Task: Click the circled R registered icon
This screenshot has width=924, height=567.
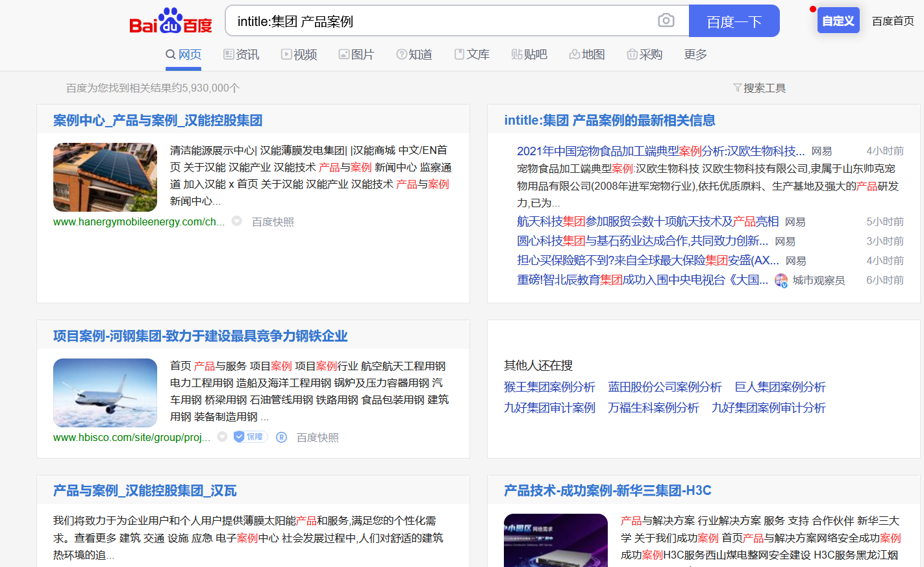Action: click(281, 437)
